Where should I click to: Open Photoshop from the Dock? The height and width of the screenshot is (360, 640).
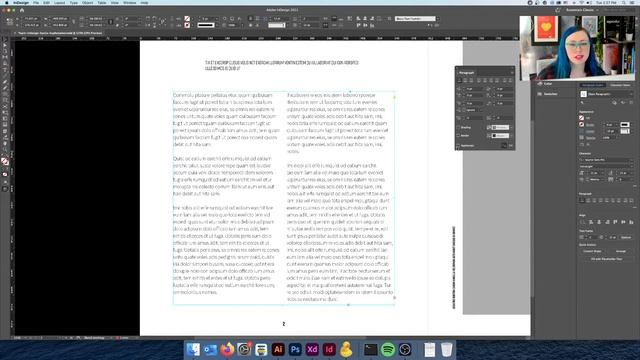(295, 349)
